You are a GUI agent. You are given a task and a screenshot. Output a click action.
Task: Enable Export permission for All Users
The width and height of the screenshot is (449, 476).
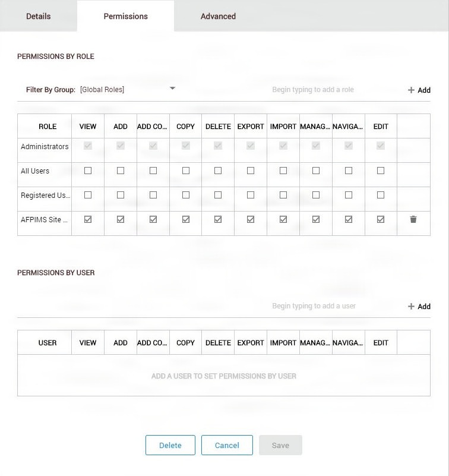251,171
